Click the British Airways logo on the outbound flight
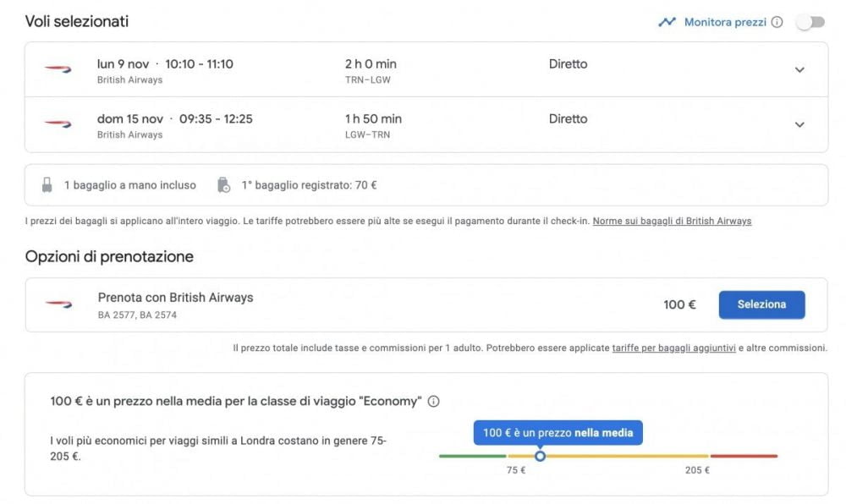 tap(56, 69)
